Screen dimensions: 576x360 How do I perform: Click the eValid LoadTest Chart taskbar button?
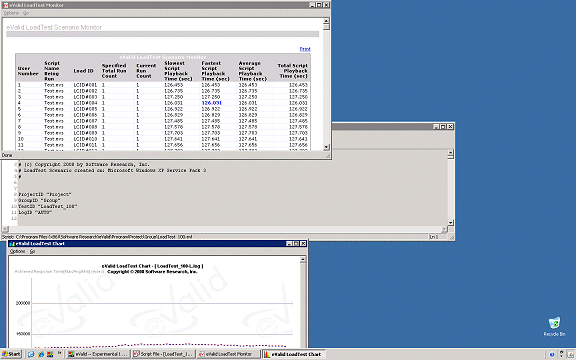click(x=293, y=354)
